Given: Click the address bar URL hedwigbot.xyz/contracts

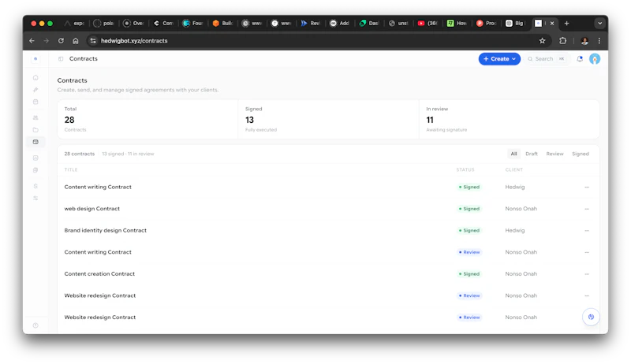Looking at the screenshot, I should coord(134,41).
